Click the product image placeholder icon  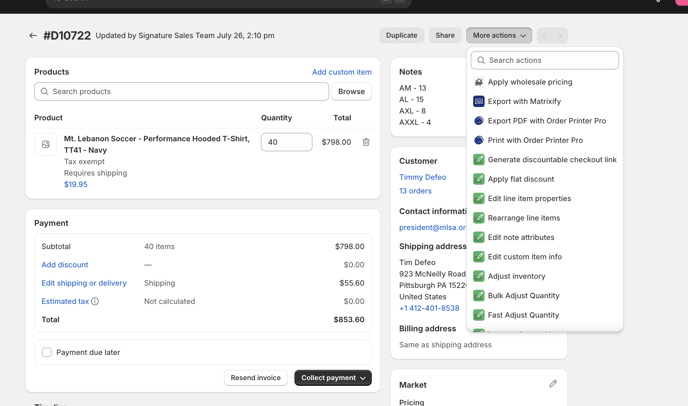click(46, 145)
